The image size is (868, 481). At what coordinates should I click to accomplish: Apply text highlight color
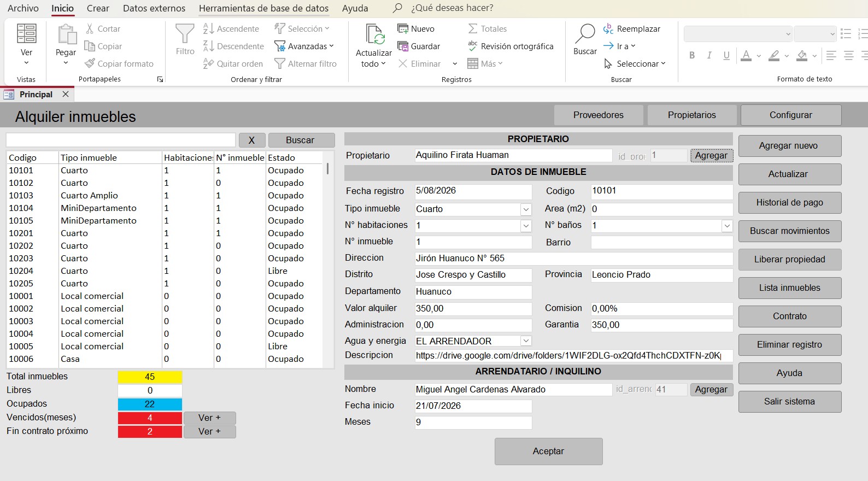coord(774,55)
